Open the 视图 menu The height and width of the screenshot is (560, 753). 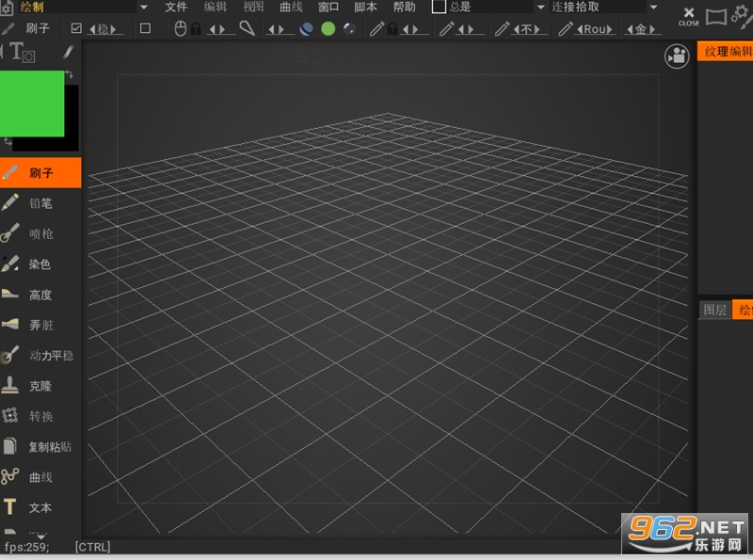pos(253,7)
